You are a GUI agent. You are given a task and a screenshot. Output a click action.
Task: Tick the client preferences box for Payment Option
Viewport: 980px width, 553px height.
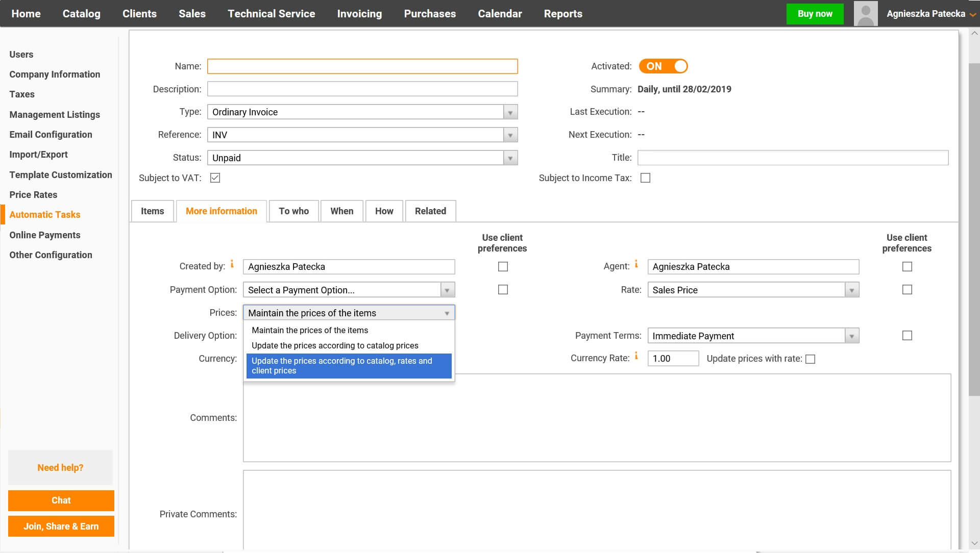point(503,290)
